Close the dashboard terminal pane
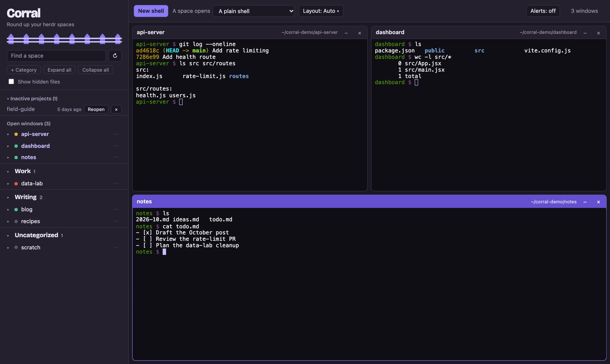The image size is (610, 364). [598, 33]
